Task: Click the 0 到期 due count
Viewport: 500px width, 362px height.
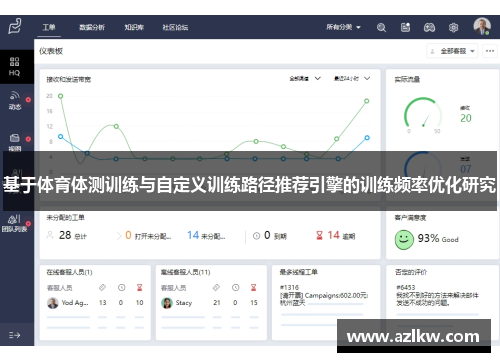Action: [275, 236]
